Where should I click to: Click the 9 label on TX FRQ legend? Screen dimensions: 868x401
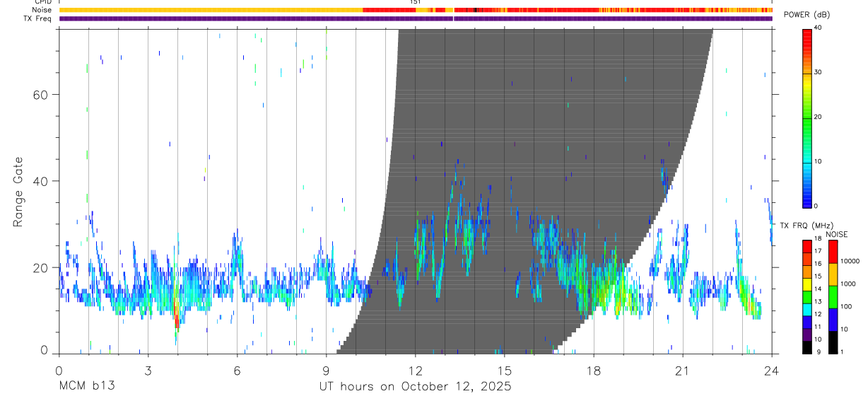[817, 351]
